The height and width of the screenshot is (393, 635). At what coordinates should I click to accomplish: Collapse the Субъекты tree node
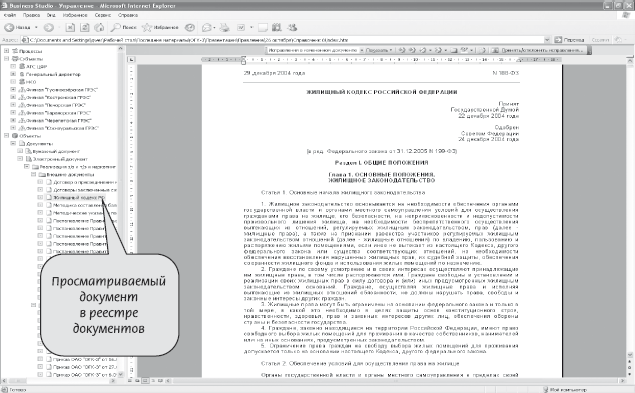(6, 59)
